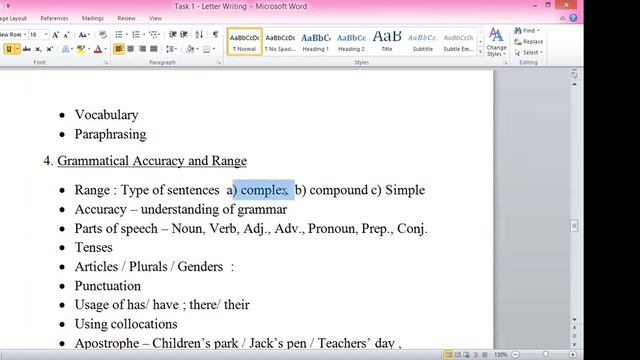Viewport: 640px width, 360px height.
Task: Click the Bullets list icon
Action: click(x=119, y=35)
